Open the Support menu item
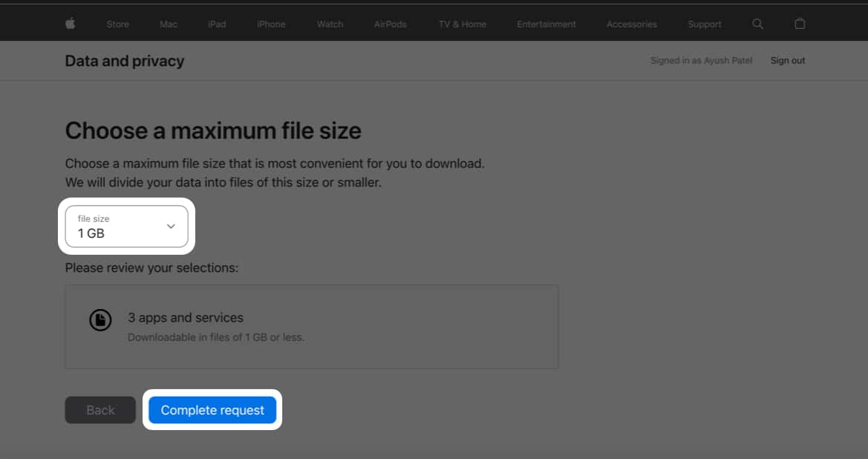Image resolution: width=868 pixels, height=459 pixels. (x=705, y=25)
